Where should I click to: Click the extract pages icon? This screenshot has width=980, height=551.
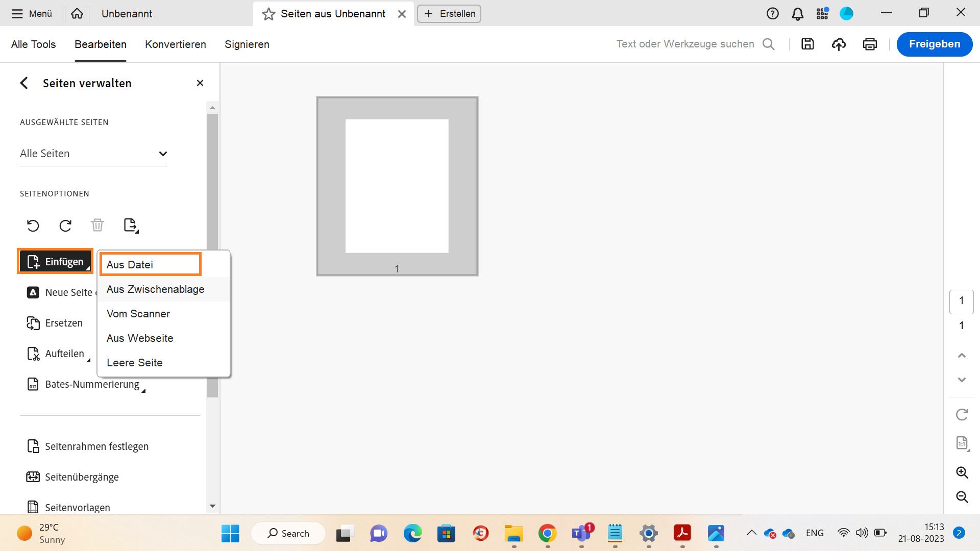(x=131, y=226)
